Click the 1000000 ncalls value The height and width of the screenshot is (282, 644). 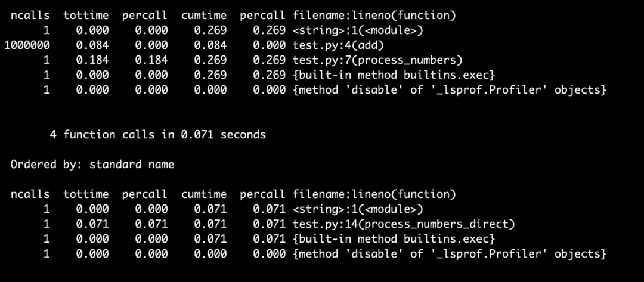click(x=26, y=45)
